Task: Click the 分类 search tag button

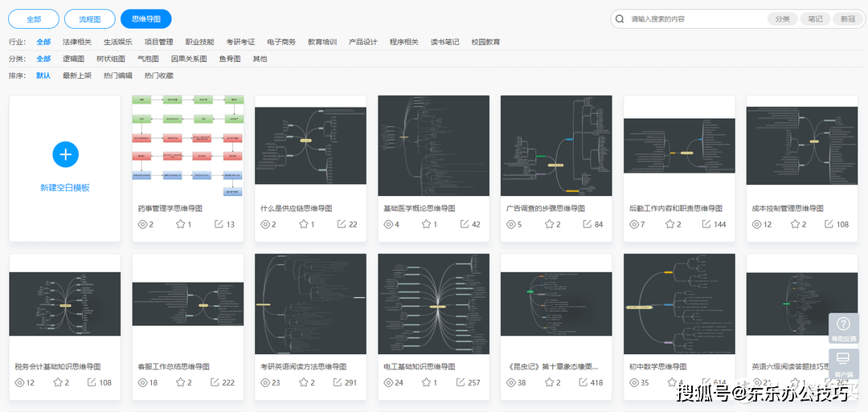Action: 782,19
